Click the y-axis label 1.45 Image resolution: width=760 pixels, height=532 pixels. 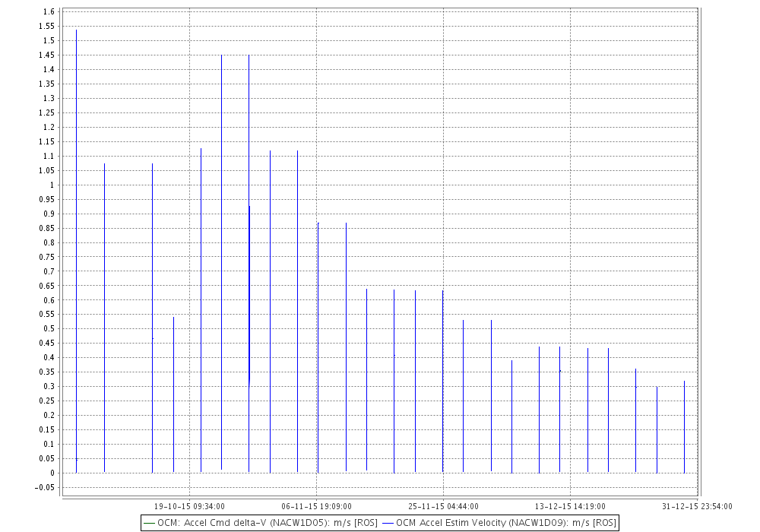click(x=47, y=55)
